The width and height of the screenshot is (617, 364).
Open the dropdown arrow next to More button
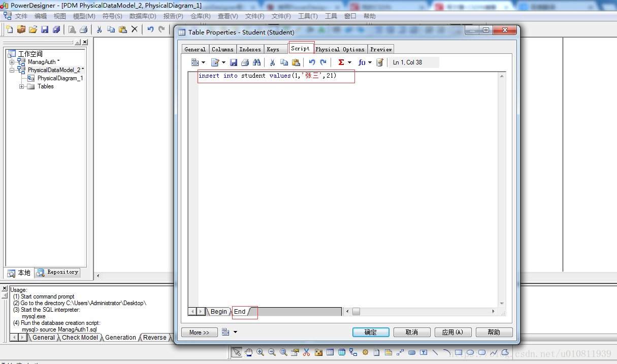235,333
